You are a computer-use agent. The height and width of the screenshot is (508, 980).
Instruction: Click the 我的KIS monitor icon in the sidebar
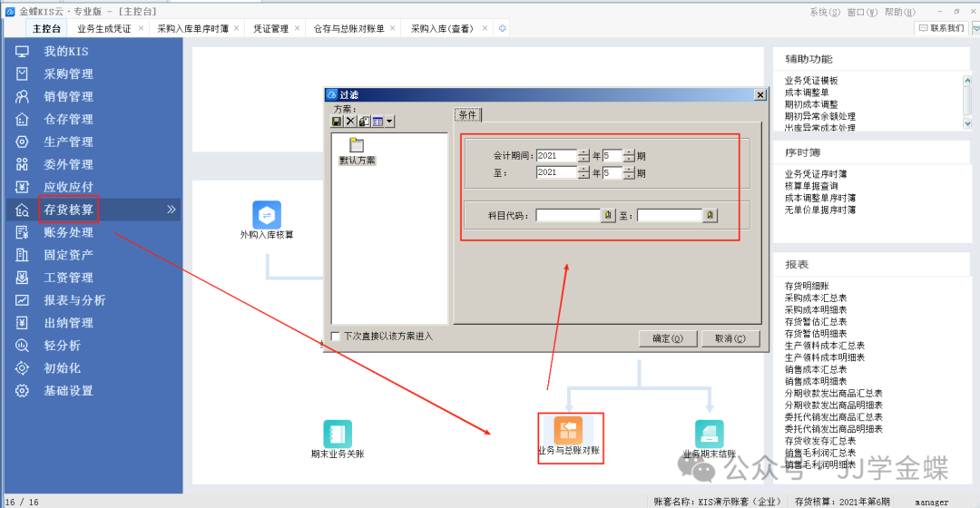tap(22, 51)
